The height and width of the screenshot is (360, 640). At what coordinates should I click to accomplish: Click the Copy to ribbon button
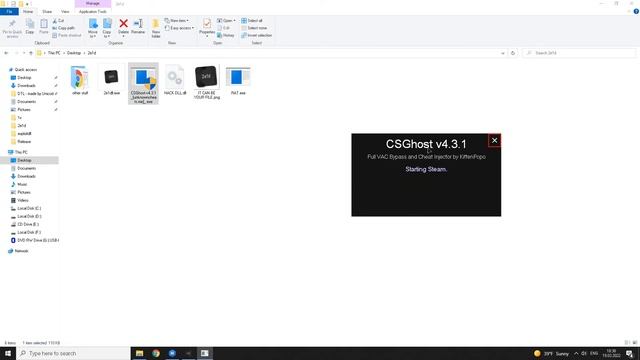pyautogui.click(x=107, y=28)
